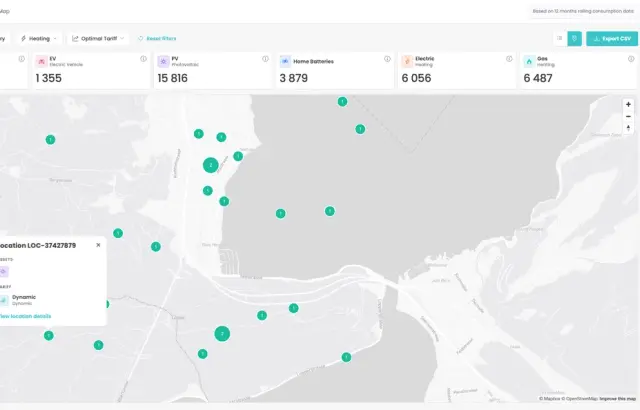Click the Export CSV button
This screenshot has width=640, height=410.
[612, 38]
